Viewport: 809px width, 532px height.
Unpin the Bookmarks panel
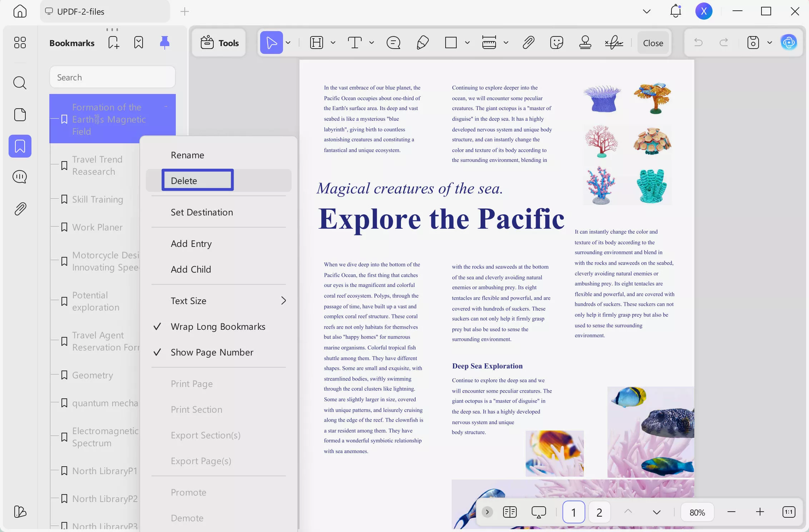click(165, 42)
